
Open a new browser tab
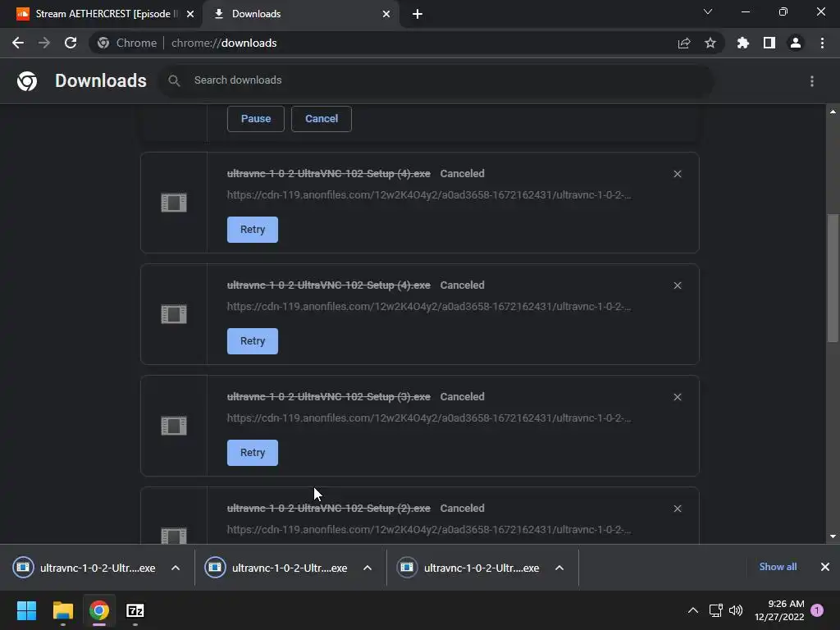[418, 15]
